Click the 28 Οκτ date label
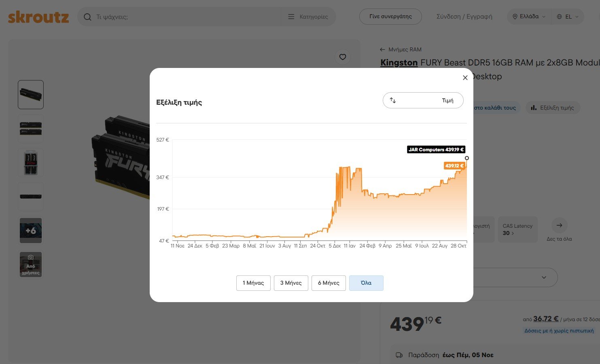The image size is (600, 364). pos(458,246)
